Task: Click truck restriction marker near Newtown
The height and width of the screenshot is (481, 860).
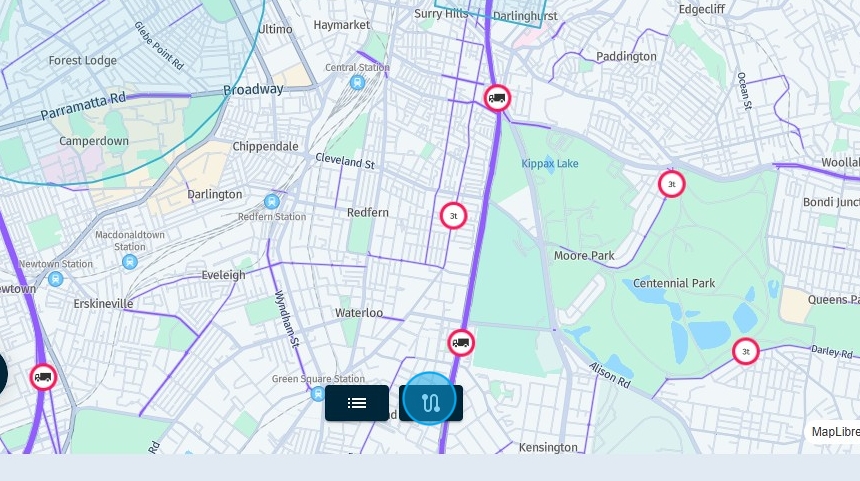Action: [x=43, y=377]
